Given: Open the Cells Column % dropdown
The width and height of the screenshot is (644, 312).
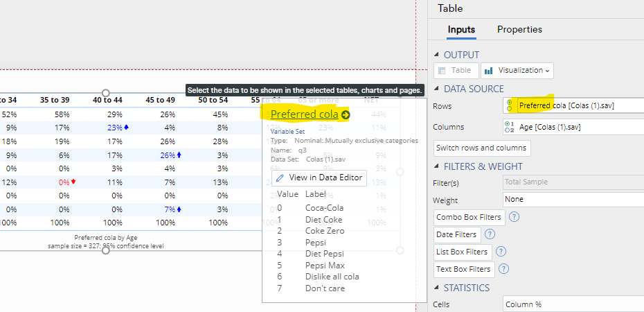Looking at the screenshot, I should pyautogui.click(x=573, y=304).
